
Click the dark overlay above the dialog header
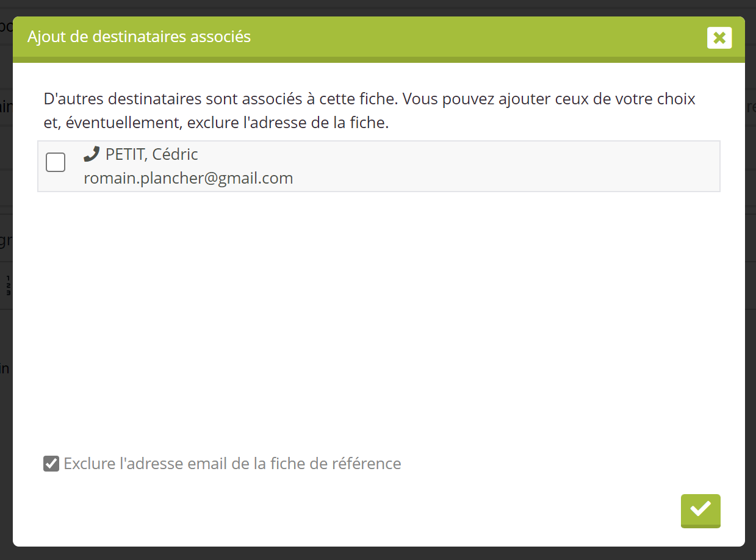pyautogui.click(x=378, y=7)
